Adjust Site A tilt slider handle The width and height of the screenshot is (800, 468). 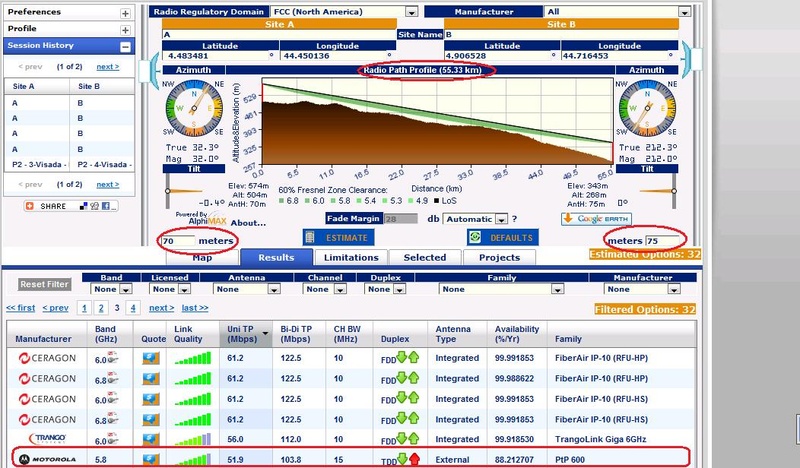coord(167,191)
